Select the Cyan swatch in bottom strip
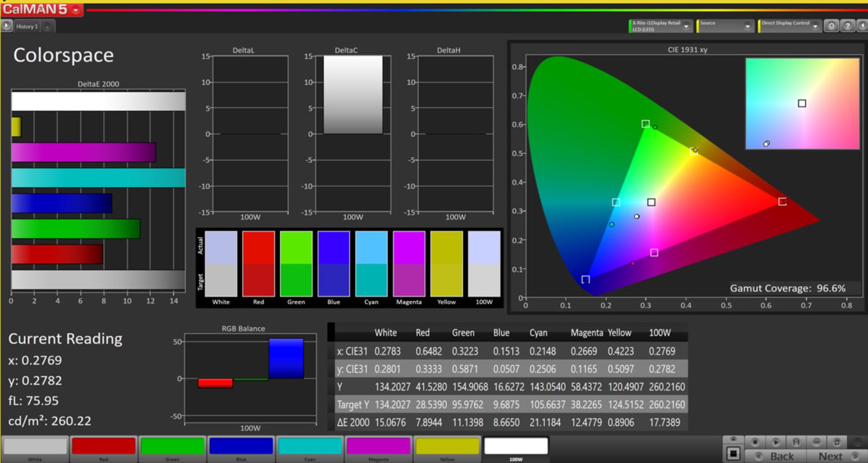The image size is (868, 463). (310, 447)
